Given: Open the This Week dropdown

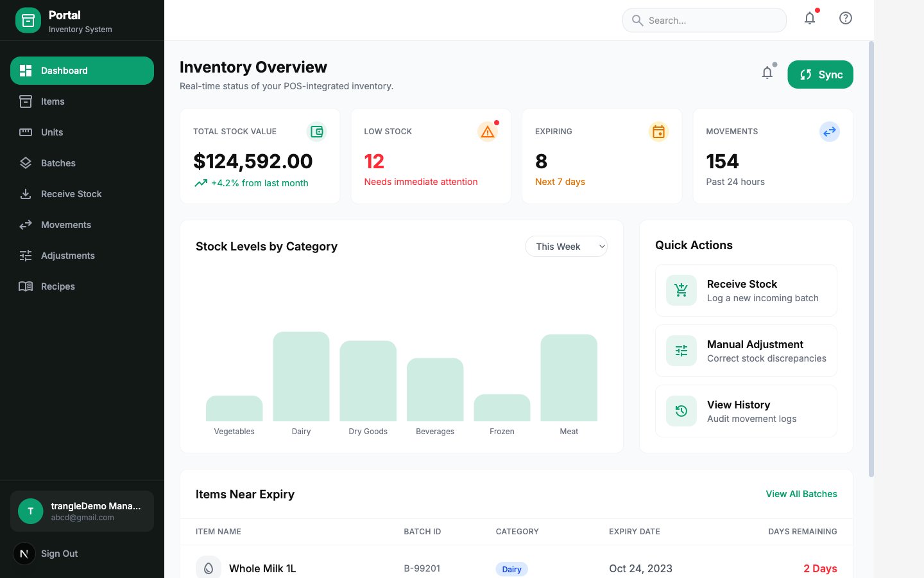Looking at the screenshot, I should pyautogui.click(x=566, y=247).
